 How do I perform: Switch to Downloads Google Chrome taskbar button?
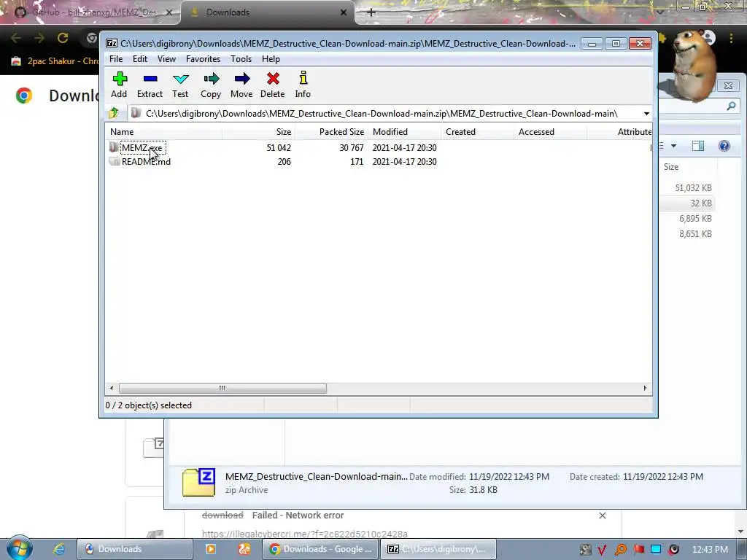321,549
